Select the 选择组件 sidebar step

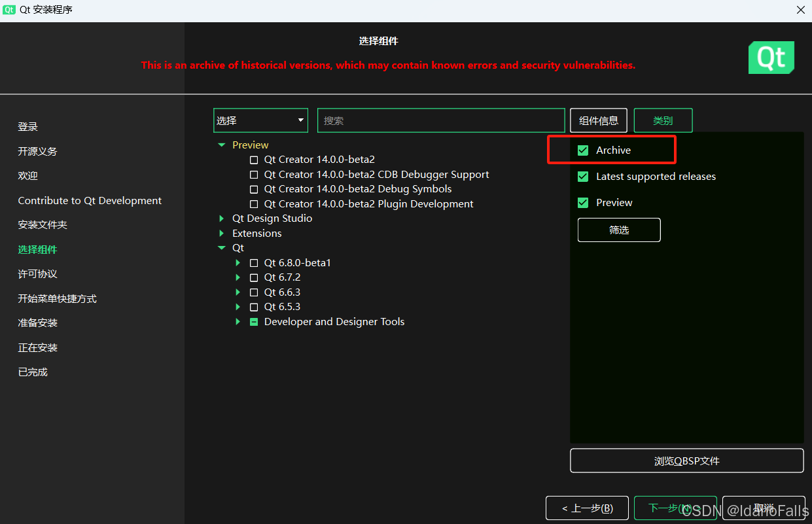click(38, 250)
